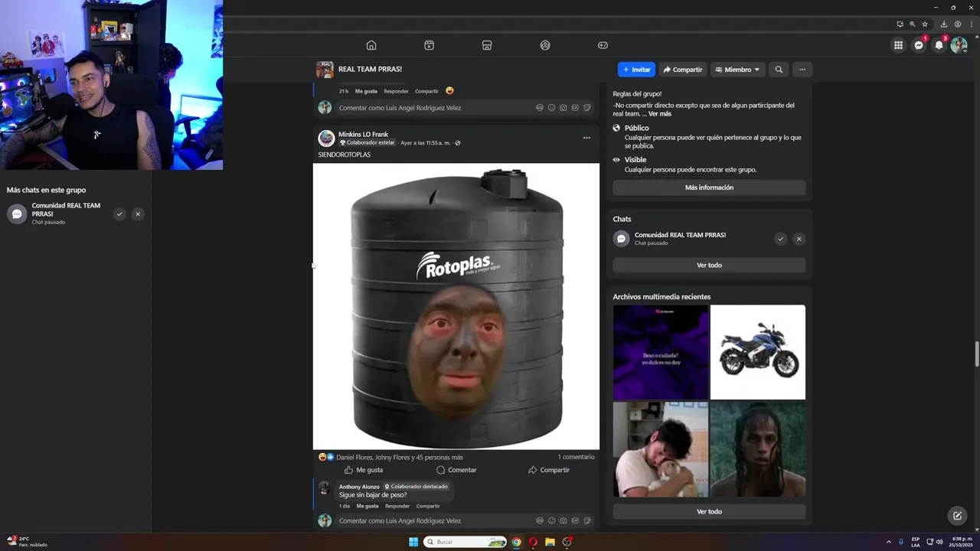The width and height of the screenshot is (980, 551).
Task: Open emoji picker in top comment box
Action: coord(551,108)
